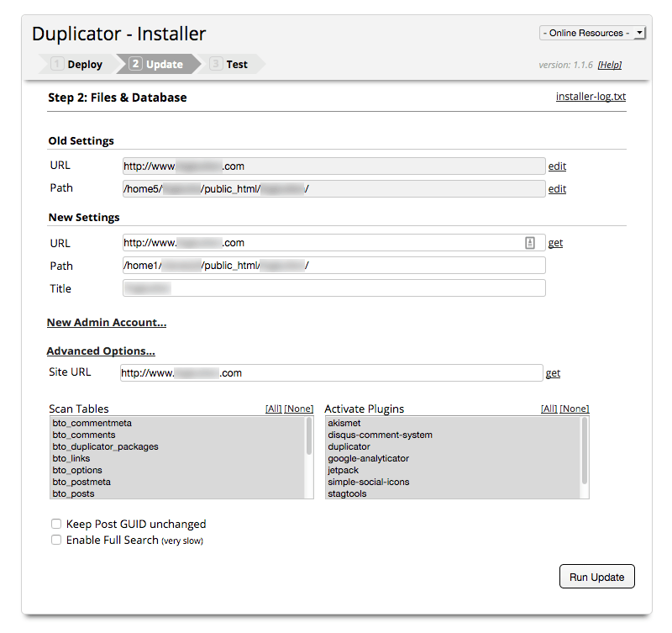
Task: Select the disqus-comment-system plugin
Action: (x=453, y=435)
